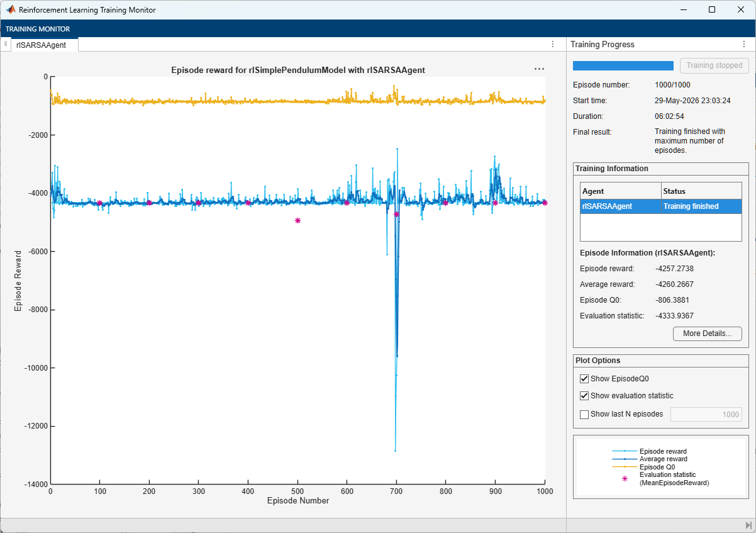Click the Episode Information (rlSARSAAgent) heading
Screen dimensions: 756x533
[x=648, y=253]
